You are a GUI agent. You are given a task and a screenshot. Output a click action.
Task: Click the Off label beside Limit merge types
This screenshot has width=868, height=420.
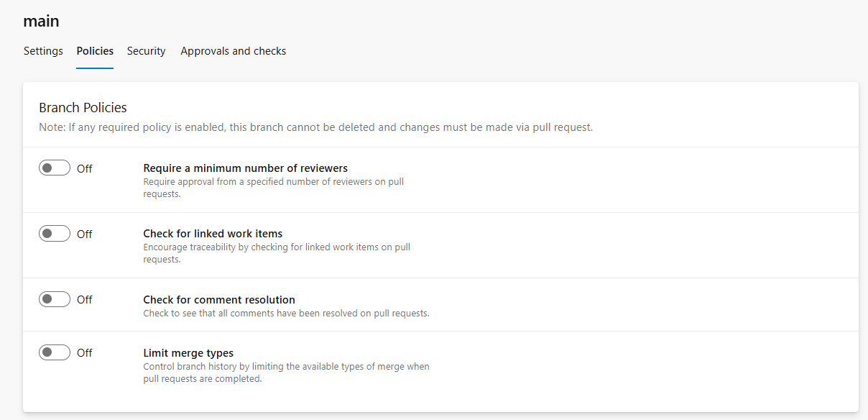[x=85, y=353]
